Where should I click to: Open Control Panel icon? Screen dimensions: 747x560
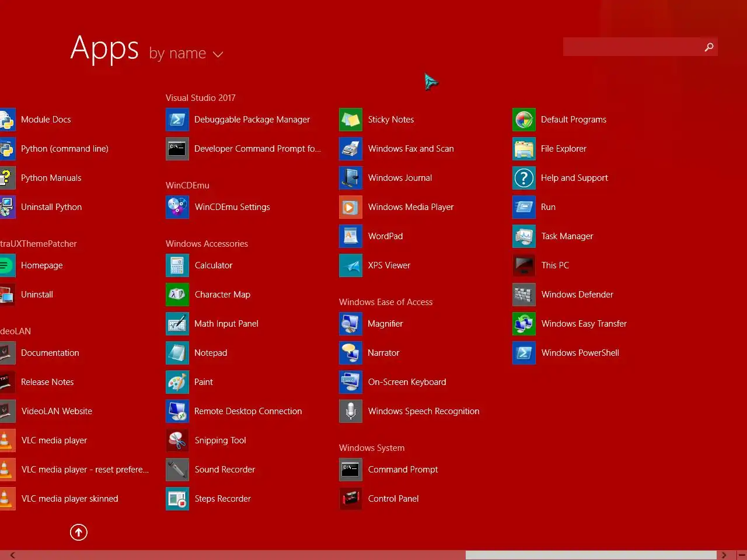coord(351,499)
